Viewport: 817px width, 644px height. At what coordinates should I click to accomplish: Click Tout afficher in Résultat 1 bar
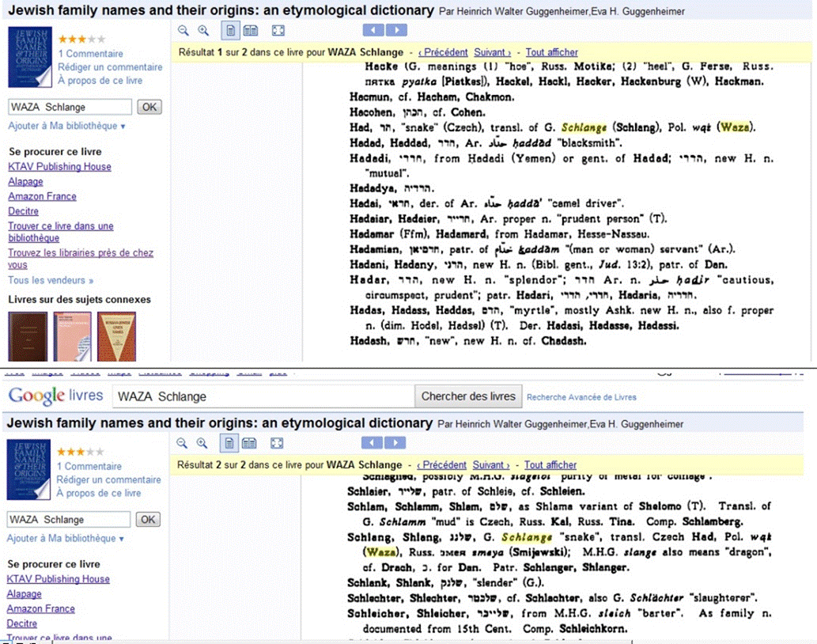pyautogui.click(x=552, y=53)
